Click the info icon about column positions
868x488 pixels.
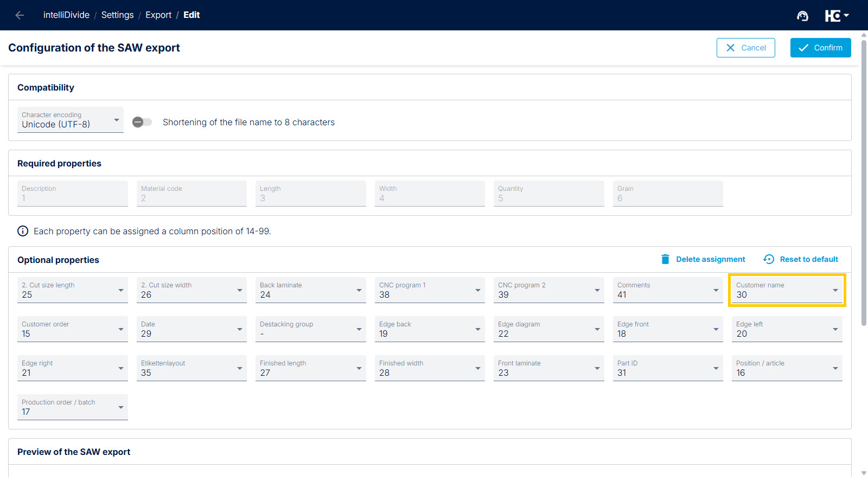click(x=23, y=231)
